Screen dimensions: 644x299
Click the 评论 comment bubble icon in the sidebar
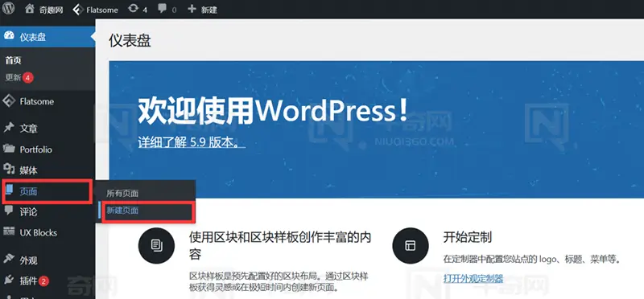[9, 211]
